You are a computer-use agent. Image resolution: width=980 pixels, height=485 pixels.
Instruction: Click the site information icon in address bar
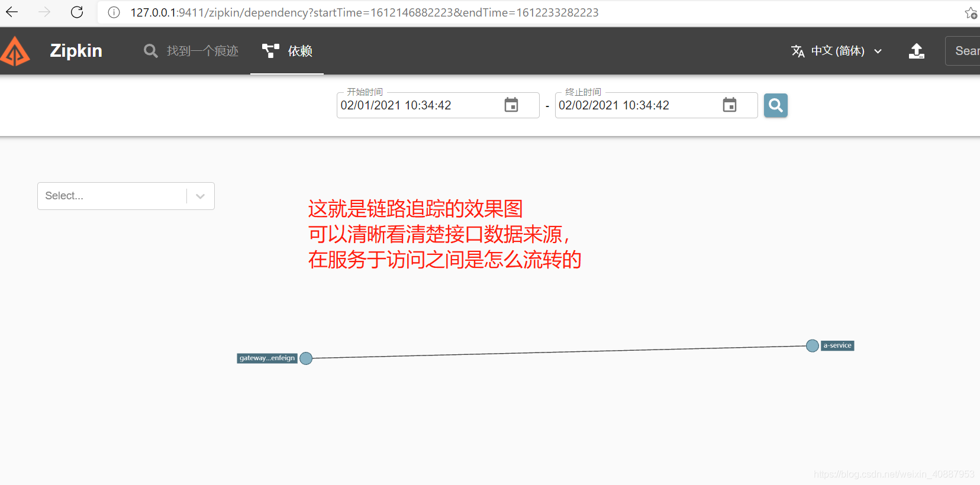114,12
